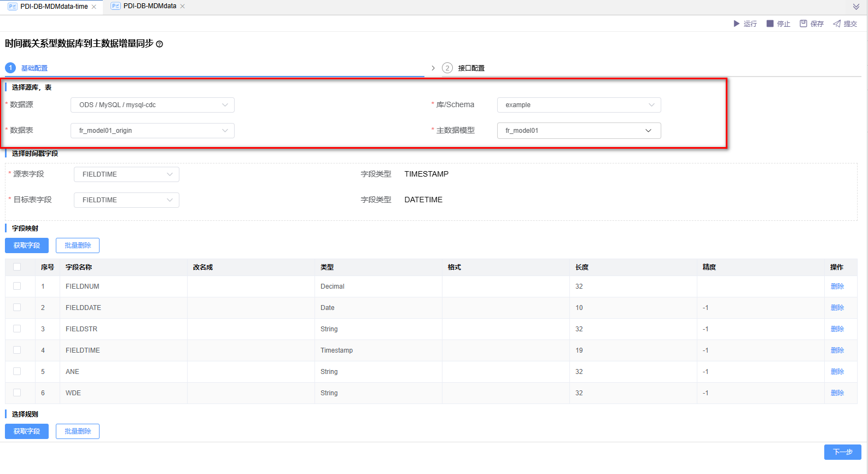Click the chevron arrow between steps

click(433, 68)
